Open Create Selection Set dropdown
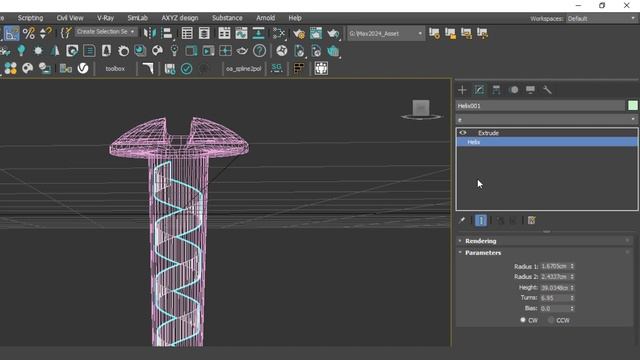 105,32
